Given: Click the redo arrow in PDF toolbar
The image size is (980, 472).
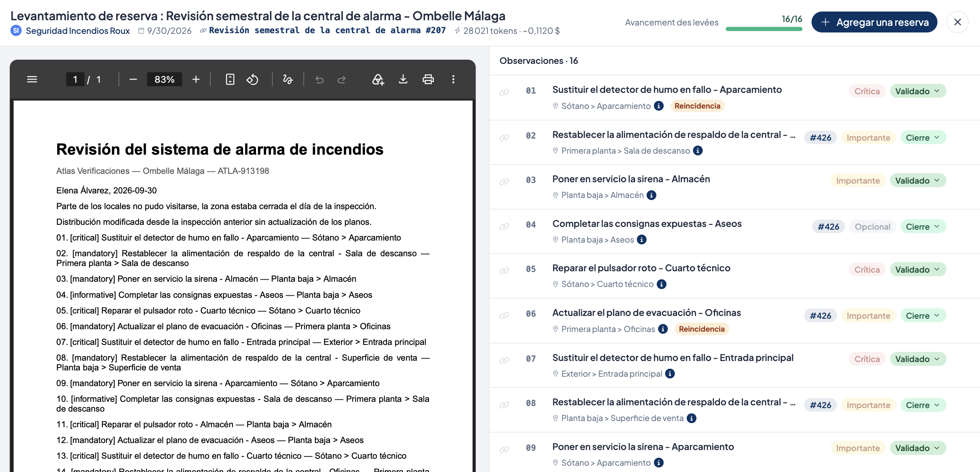Looking at the screenshot, I should (342, 79).
